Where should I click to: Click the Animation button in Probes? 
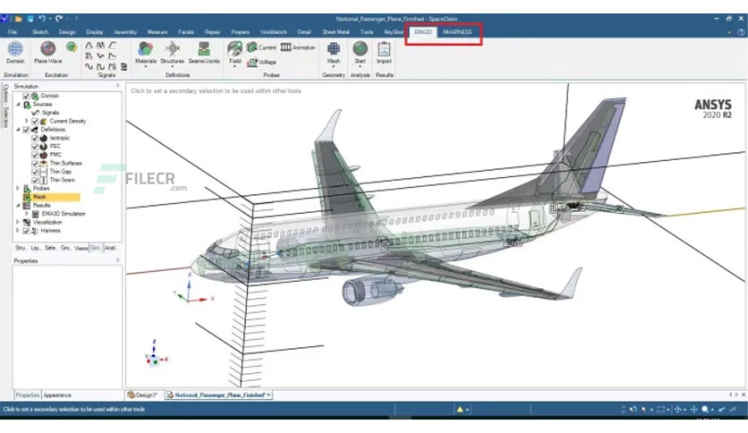(x=298, y=47)
